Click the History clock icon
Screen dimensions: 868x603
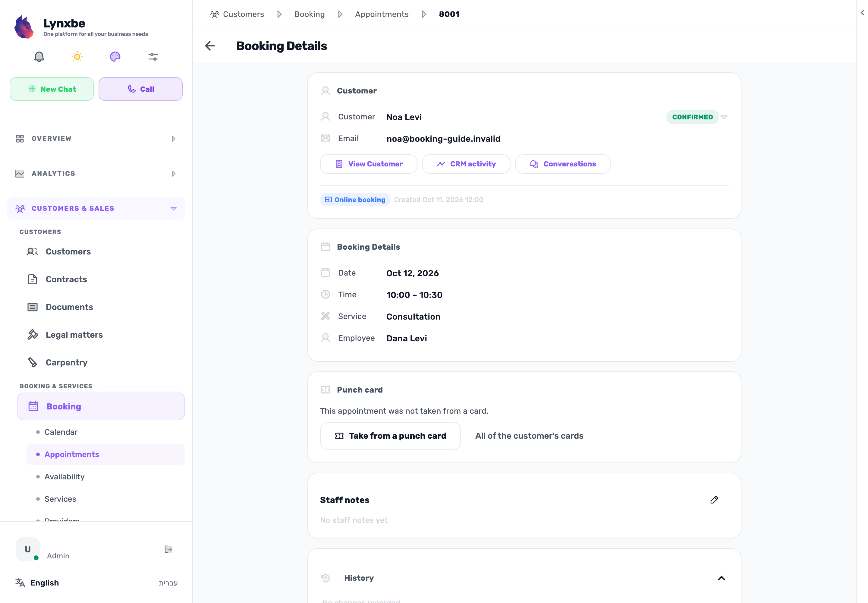(x=325, y=578)
